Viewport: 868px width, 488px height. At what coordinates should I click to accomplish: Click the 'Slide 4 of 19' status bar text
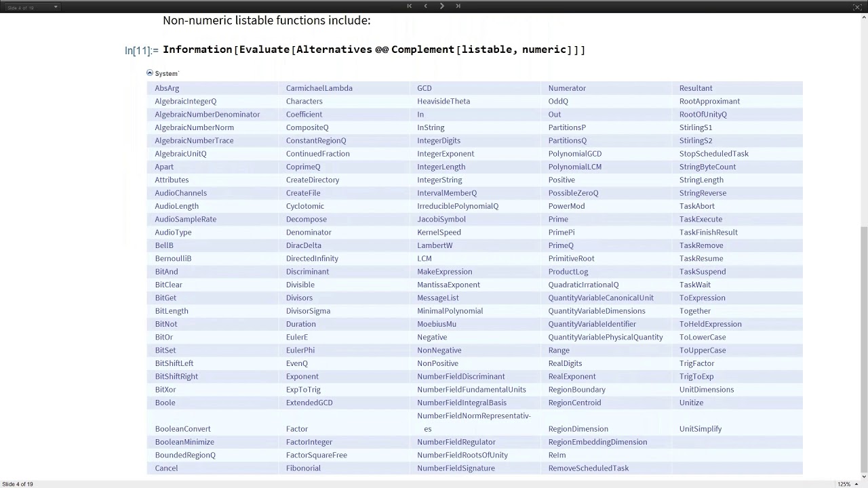click(x=18, y=484)
